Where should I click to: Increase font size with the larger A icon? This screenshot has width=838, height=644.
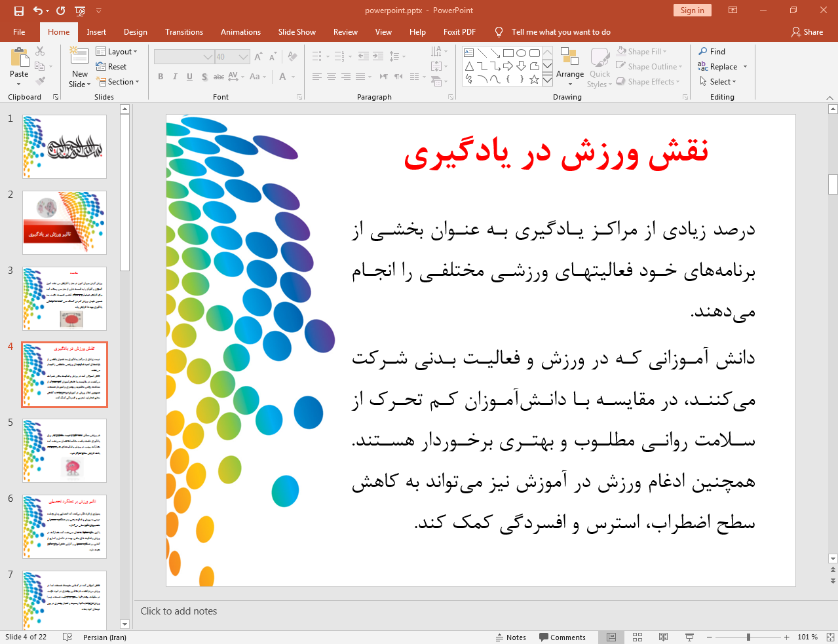coord(258,57)
